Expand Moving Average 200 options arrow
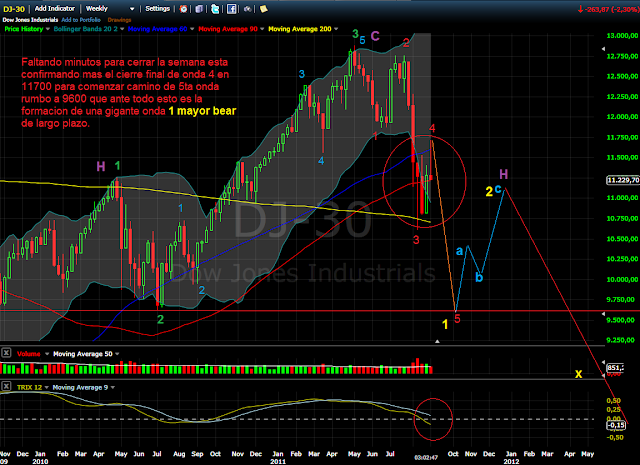 pos(336,29)
